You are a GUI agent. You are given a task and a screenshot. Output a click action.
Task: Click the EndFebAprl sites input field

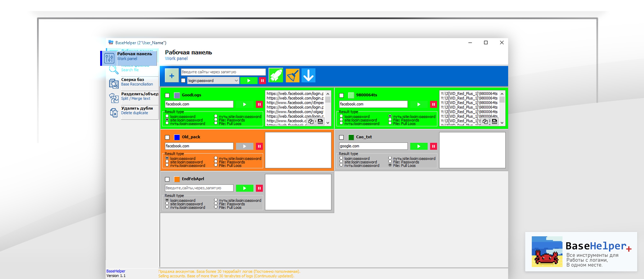[x=199, y=188]
